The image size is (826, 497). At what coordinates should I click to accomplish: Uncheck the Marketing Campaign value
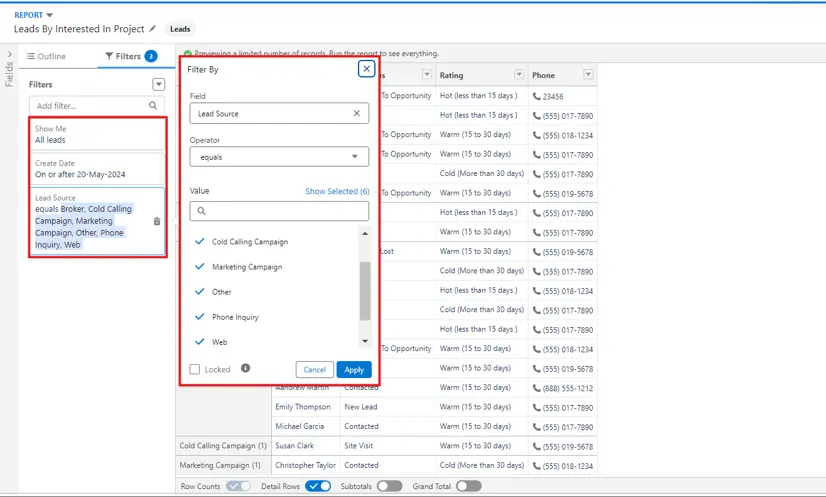[200, 267]
